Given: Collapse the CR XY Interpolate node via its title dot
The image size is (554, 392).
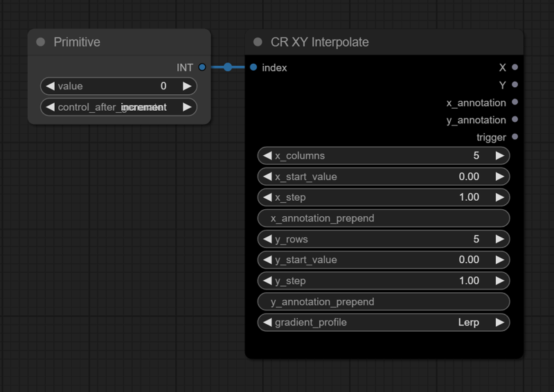Looking at the screenshot, I should point(258,42).
